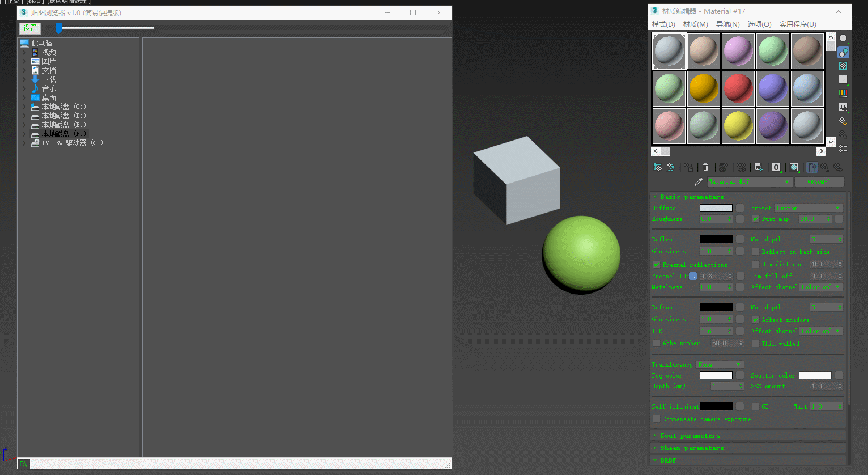Image resolution: width=868 pixels, height=475 pixels.
Task: Click the Select by Material icon
Action: click(843, 134)
